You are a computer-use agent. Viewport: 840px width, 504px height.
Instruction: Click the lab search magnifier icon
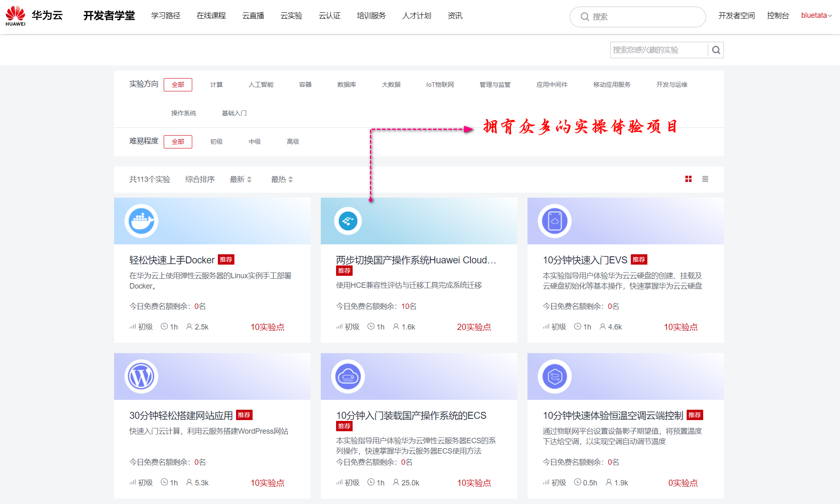pyautogui.click(x=716, y=50)
